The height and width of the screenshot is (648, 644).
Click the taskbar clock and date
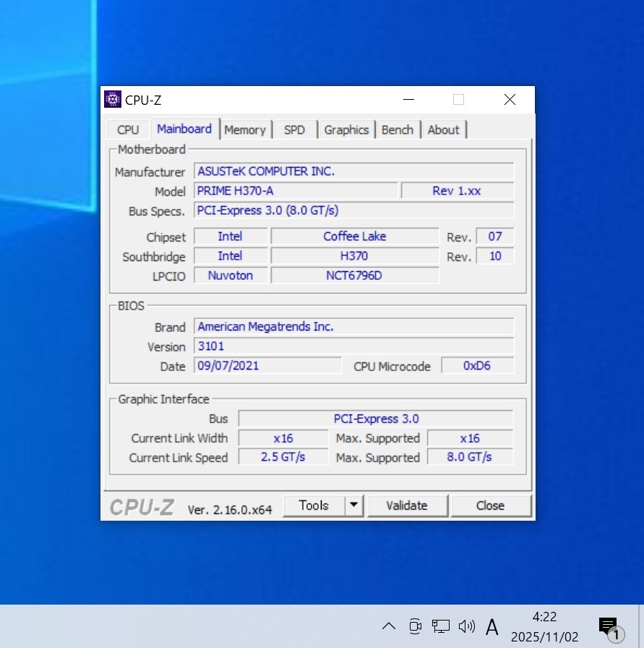pos(544,626)
